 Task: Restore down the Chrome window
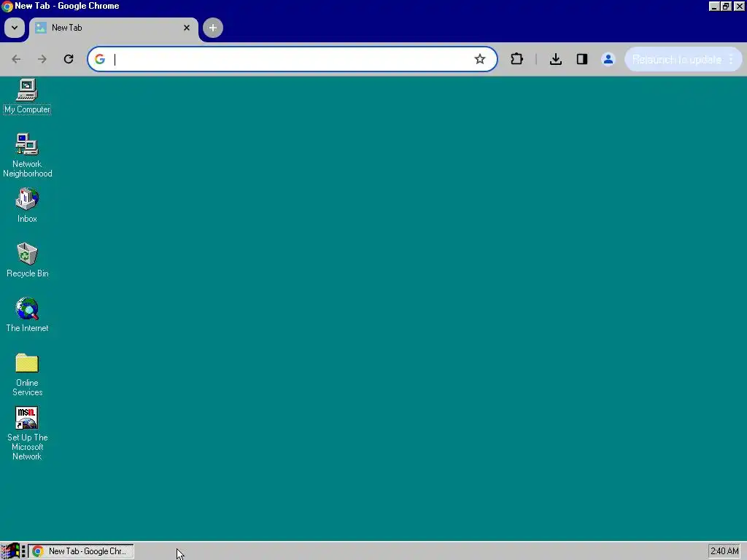[x=726, y=6]
